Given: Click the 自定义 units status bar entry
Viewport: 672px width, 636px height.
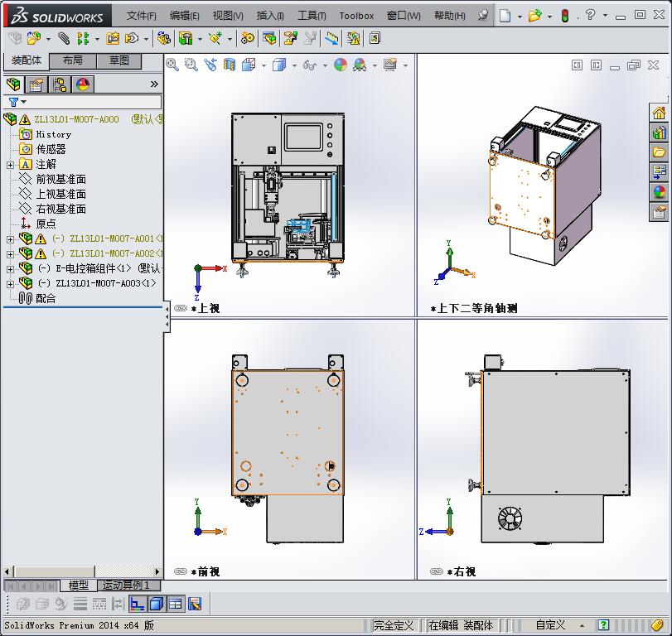Looking at the screenshot, I should click(551, 625).
